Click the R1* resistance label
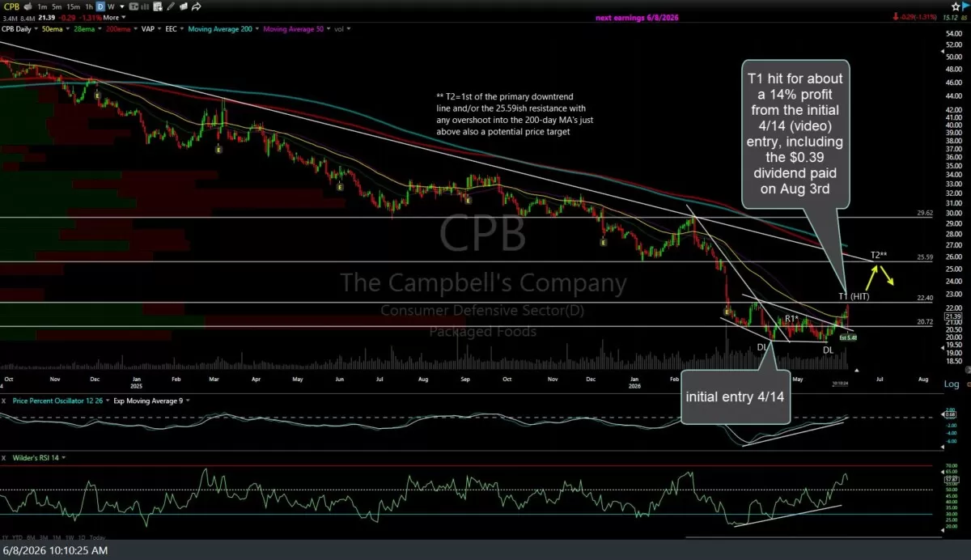 tap(791, 318)
